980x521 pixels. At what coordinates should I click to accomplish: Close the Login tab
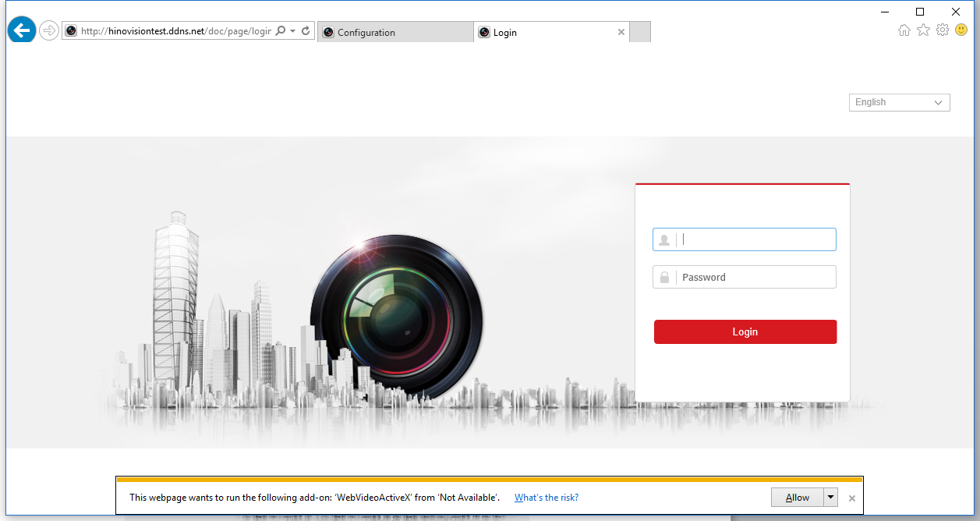point(621,33)
